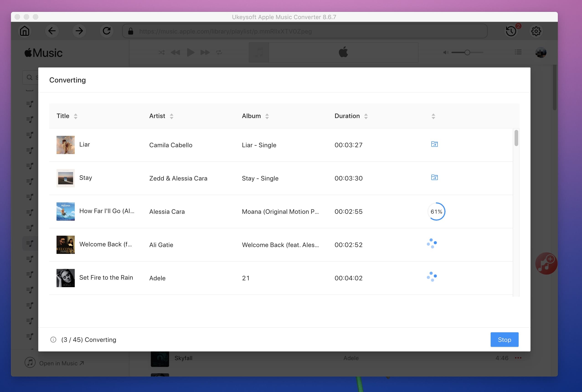582x392 pixels.
Task: Toggle the 61% progress indicator spinner
Action: (436, 211)
